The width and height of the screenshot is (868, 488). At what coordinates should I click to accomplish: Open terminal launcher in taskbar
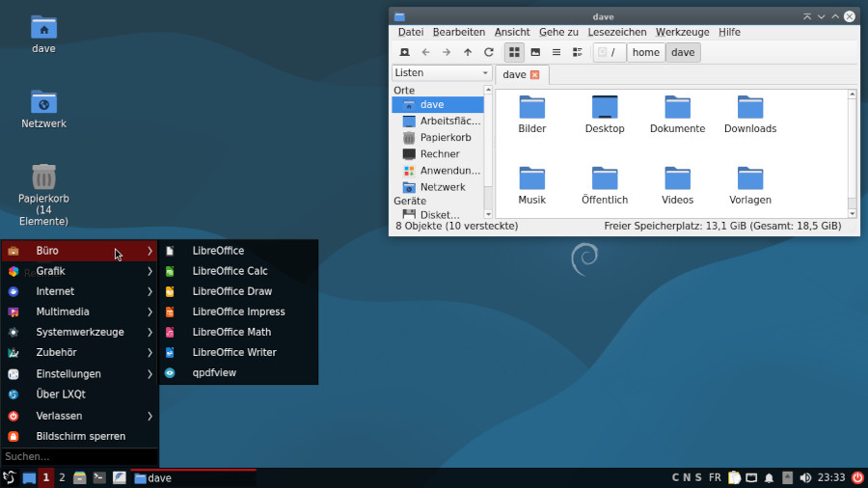[x=99, y=478]
